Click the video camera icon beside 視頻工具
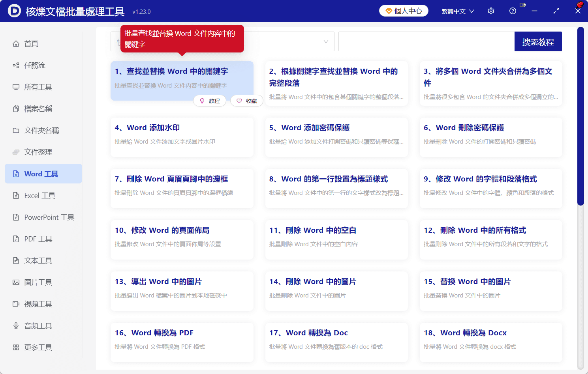The width and height of the screenshot is (588, 374). [x=16, y=304]
